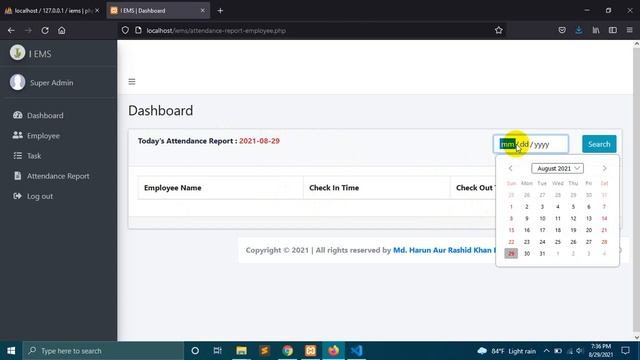This screenshot has height=360, width=640.
Task: Open the Firefox application menu
Action: click(629, 30)
